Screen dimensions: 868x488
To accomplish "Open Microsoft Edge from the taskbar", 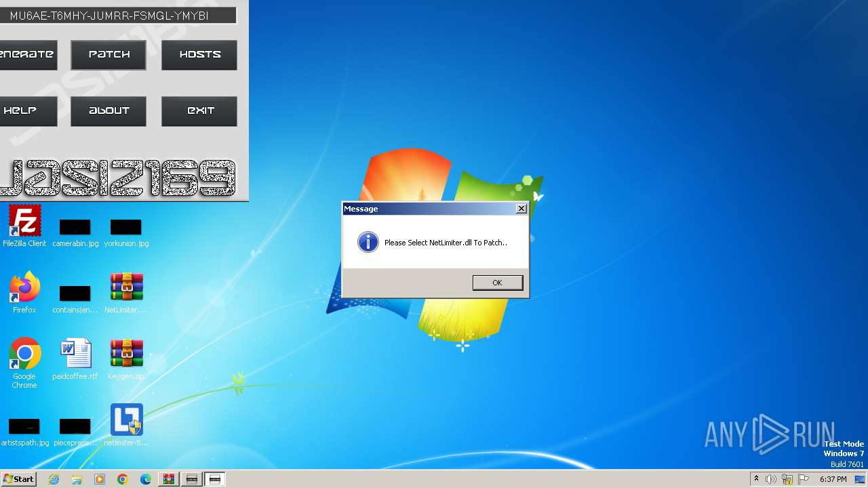I will [146, 479].
